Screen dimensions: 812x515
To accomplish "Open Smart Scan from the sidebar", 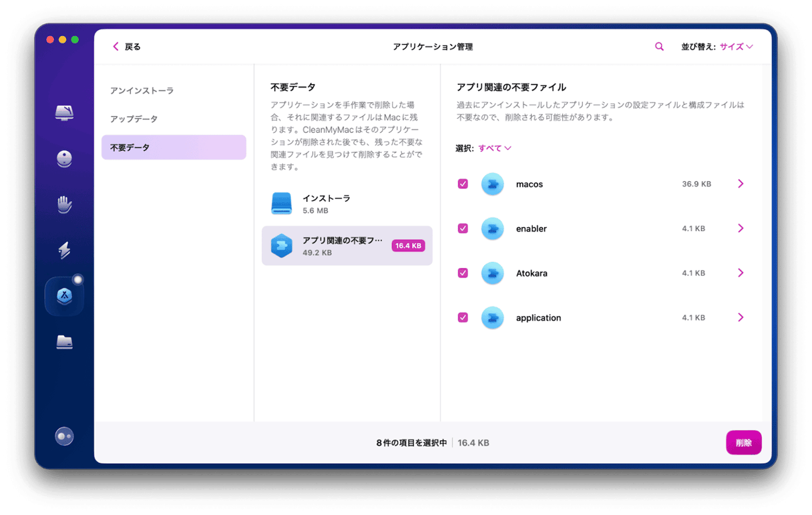I will click(x=63, y=114).
